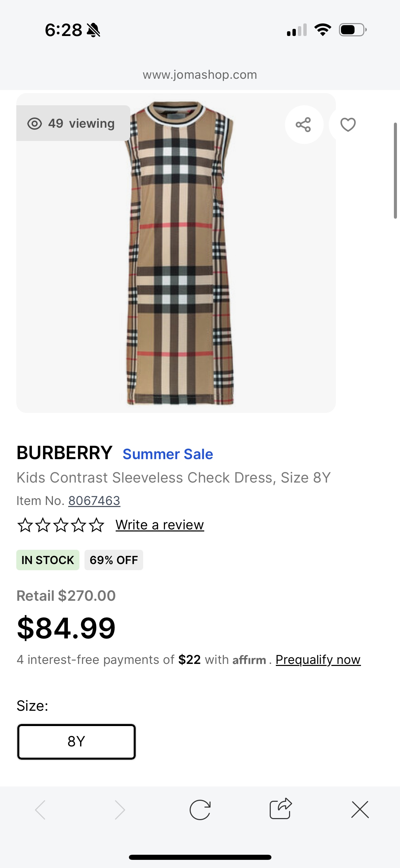Tap the Burberry dress product image
The image size is (400, 868).
pos(179,253)
